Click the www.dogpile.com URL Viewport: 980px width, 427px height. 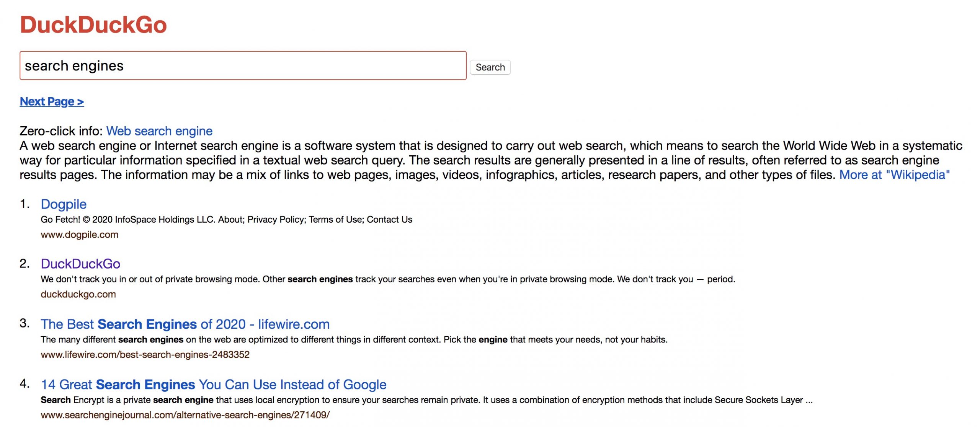pos(80,235)
